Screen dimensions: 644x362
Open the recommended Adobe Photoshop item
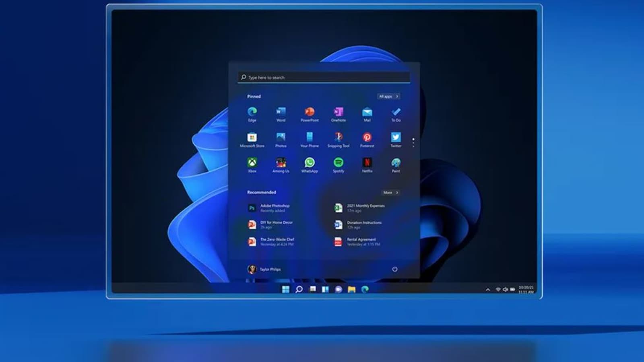click(x=269, y=208)
